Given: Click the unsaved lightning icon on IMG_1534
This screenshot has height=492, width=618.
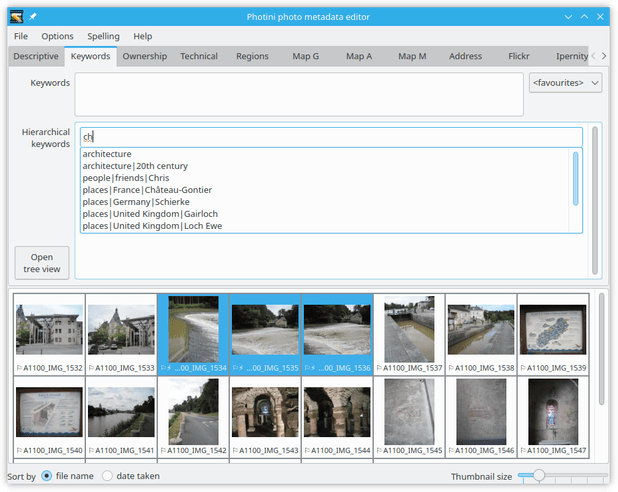Looking at the screenshot, I should pos(169,368).
